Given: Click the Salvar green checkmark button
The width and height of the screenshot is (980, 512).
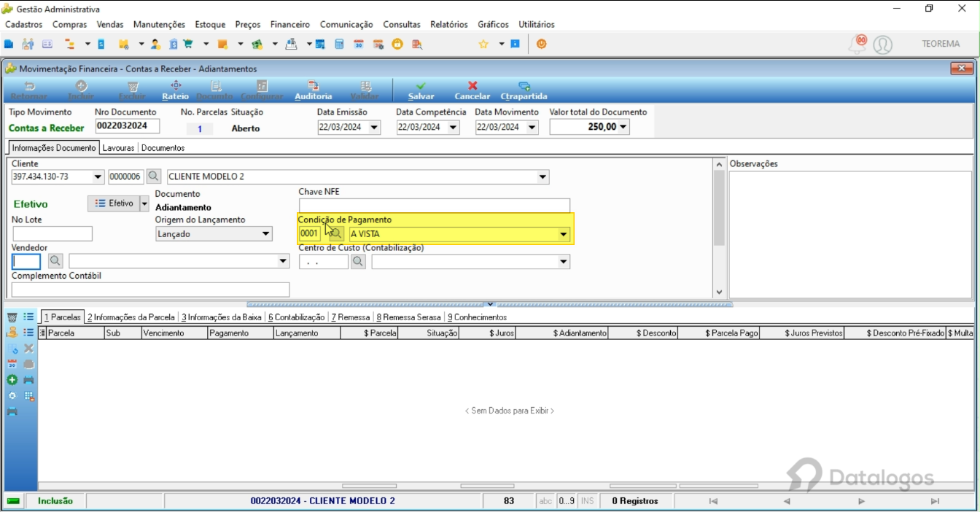Looking at the screenshot, I should pos(421,90).
